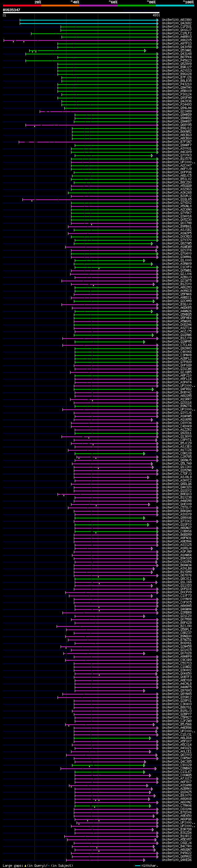The height and width of the screenshot is (868, 197).
Task: Select the UniRef100_Q2IA89 label
Action: click(177, 111)
